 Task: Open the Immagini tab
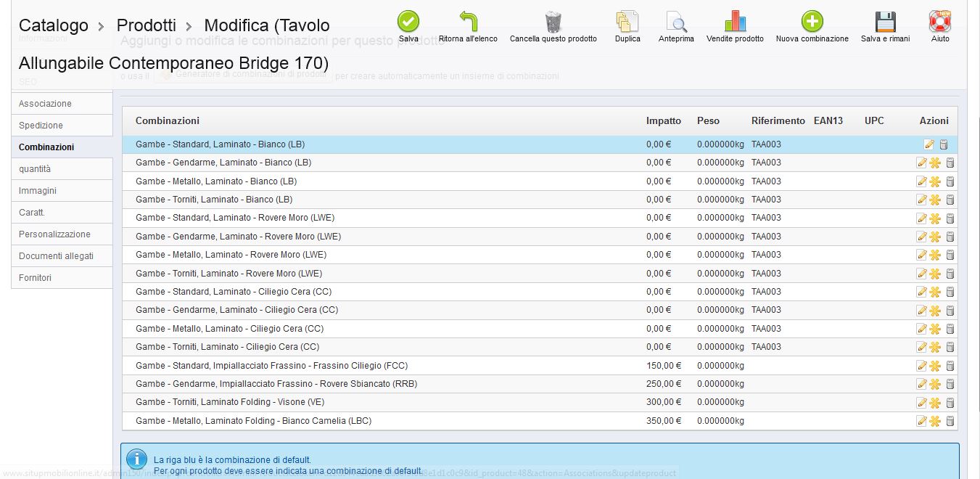pos(62,191)
